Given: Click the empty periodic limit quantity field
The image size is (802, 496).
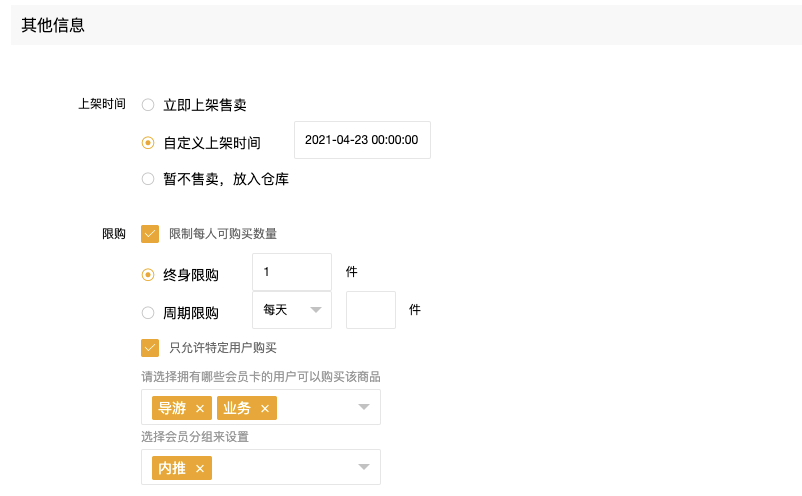Looking at the screenshot, I should 371,310.
